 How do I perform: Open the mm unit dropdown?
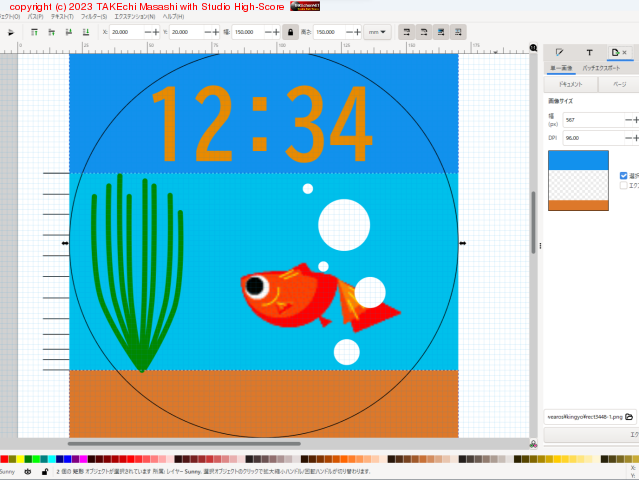coord(377,32)
